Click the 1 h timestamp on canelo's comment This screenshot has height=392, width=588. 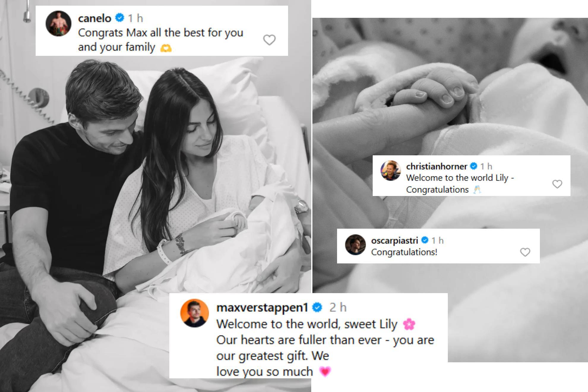point(135,18)
